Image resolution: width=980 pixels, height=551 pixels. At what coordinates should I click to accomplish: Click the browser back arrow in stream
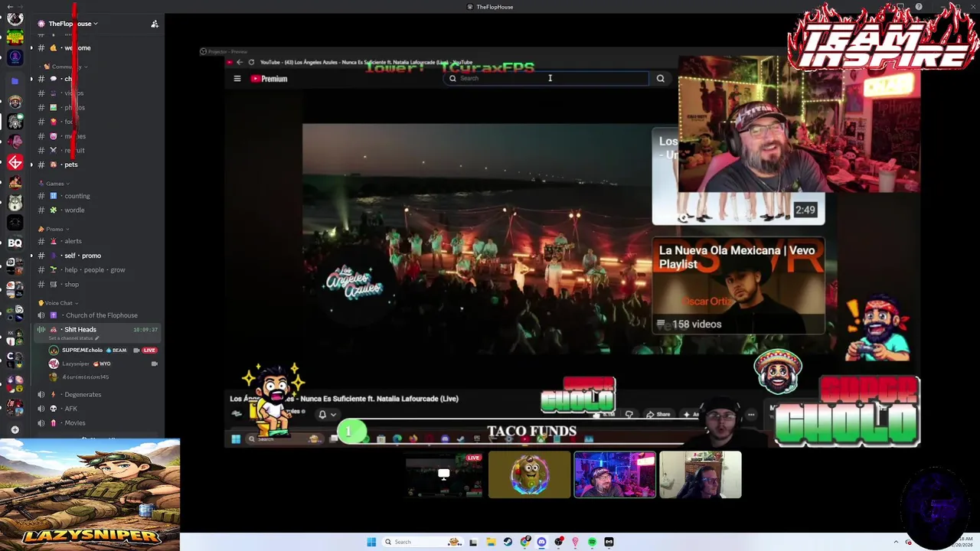click(240, 63)
